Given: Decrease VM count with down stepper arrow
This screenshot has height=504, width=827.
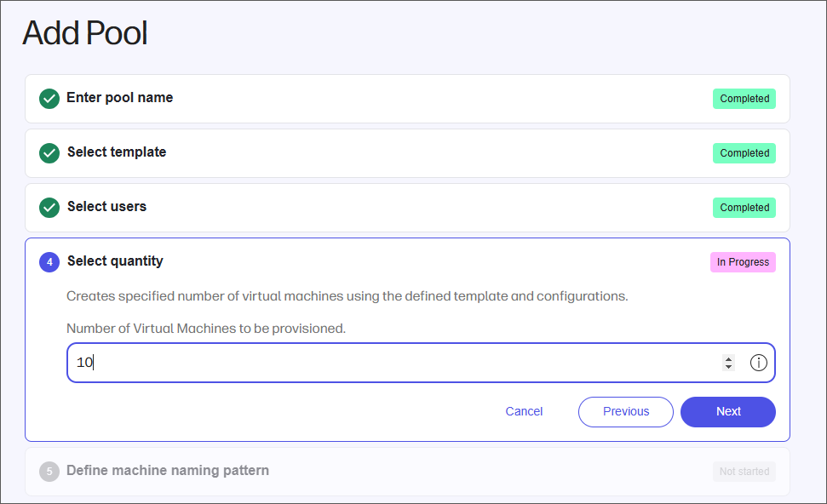Looking at the screenshot, I should click(728, 366).
